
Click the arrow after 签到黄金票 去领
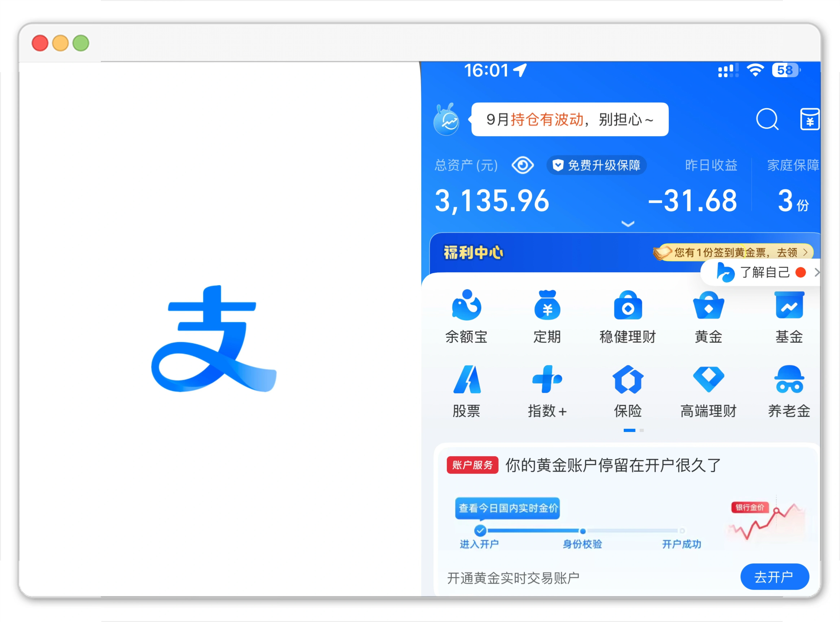click(805, 252)
